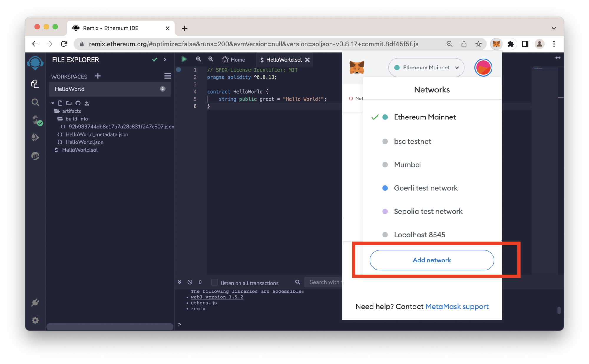
Task: Click the clear console icon
Action: tap(190, 282)
